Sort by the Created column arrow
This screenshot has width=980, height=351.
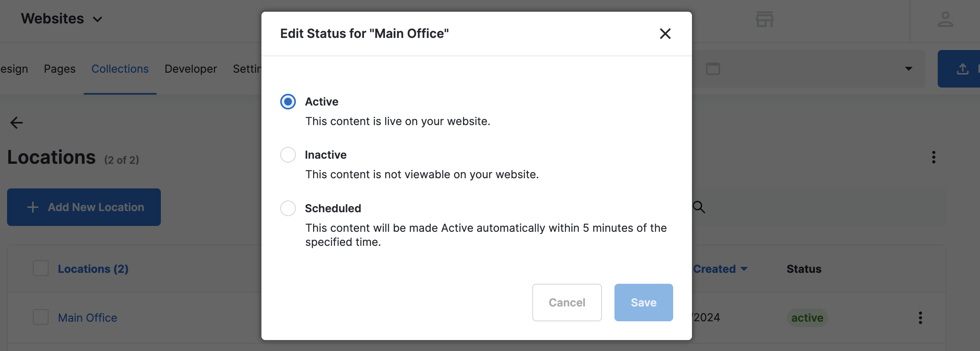744,269
